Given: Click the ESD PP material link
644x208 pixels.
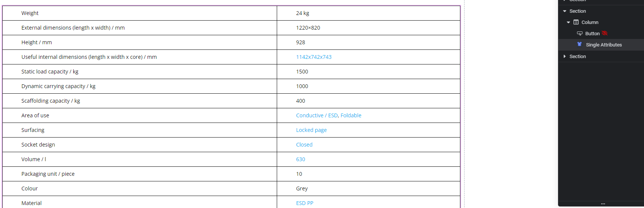Looking at the screenshot, I should (x=305, y=203).
